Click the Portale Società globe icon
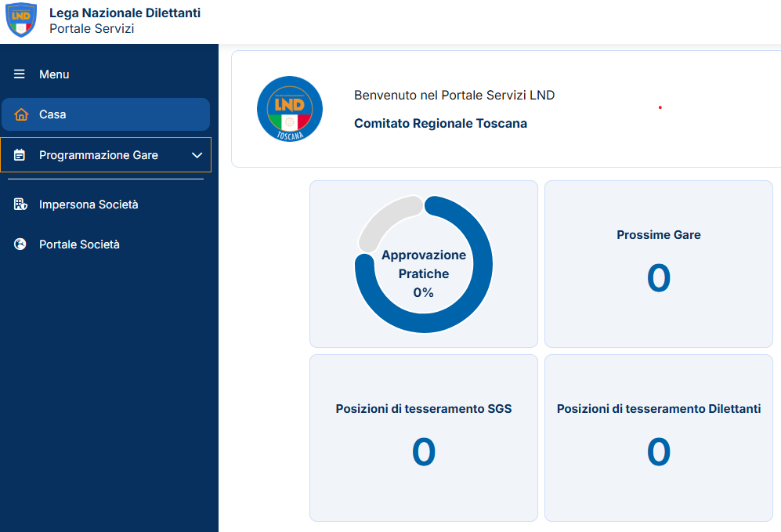Screen dimensions: 781x532 coord(20,244)
